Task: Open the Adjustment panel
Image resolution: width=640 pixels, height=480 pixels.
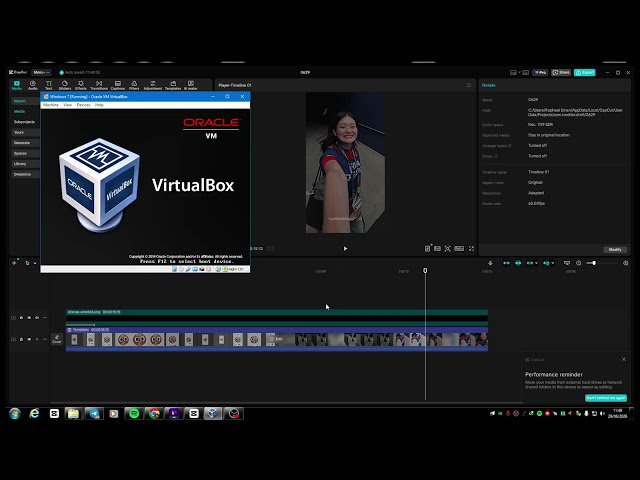Action: (x=153, y=85)
